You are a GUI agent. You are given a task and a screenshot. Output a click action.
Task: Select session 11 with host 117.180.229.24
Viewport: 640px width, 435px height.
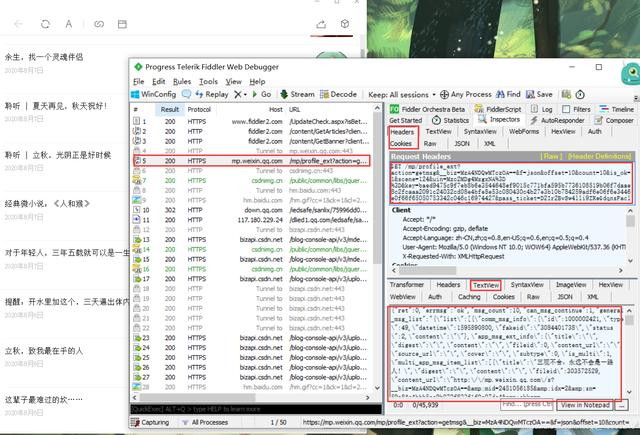coord(251,220)
